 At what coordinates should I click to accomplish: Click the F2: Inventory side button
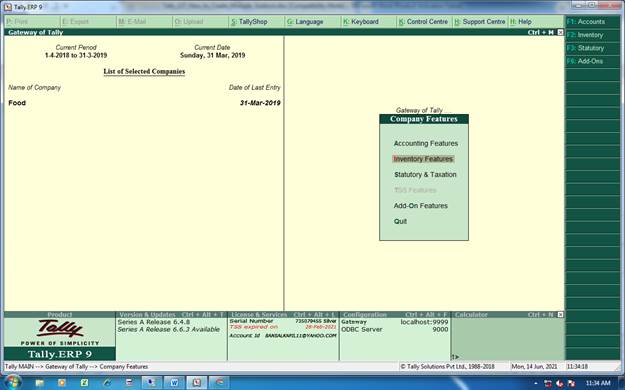tap(592, 35)
